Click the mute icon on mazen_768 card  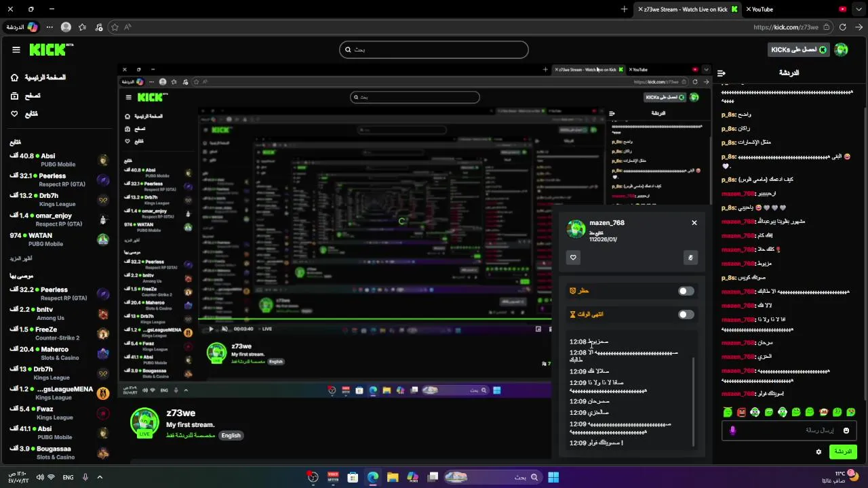click(x=690, y=258)
